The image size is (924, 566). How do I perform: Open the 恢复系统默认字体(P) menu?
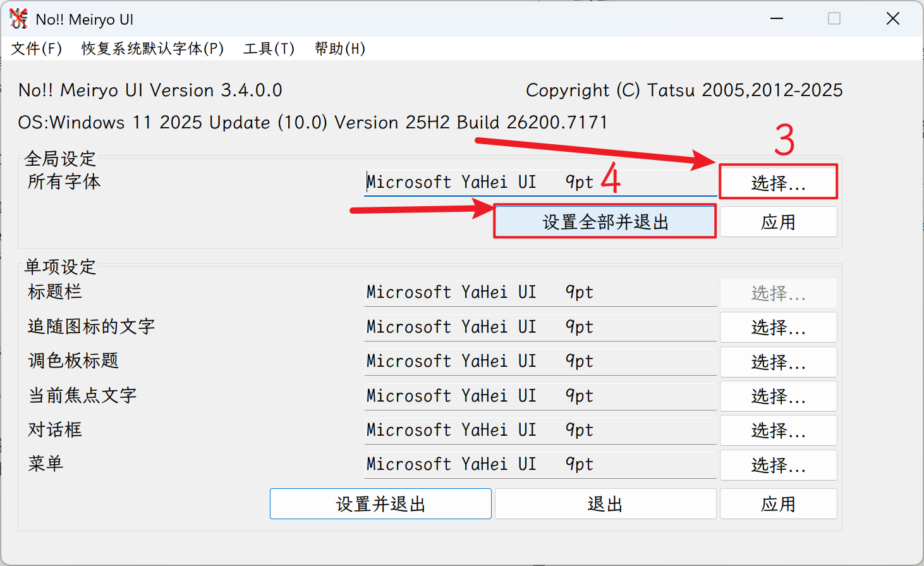point(152,49)
